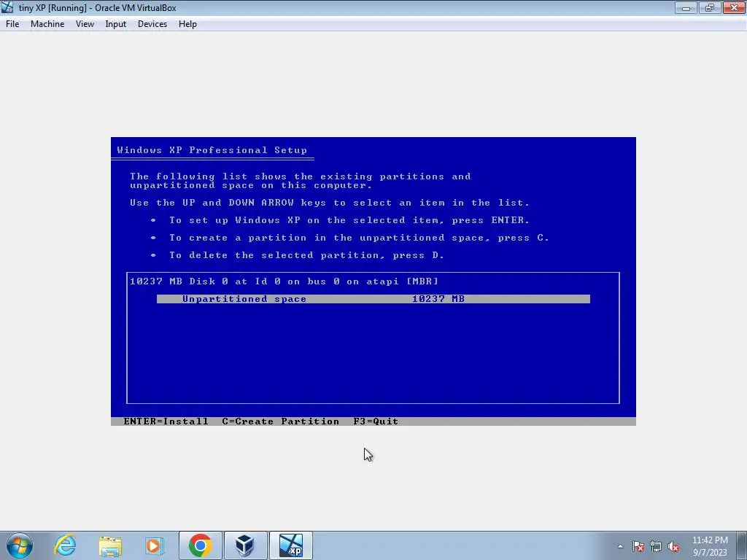747x560 pixels.
Task: Open the Input menu
Action: 116,24
